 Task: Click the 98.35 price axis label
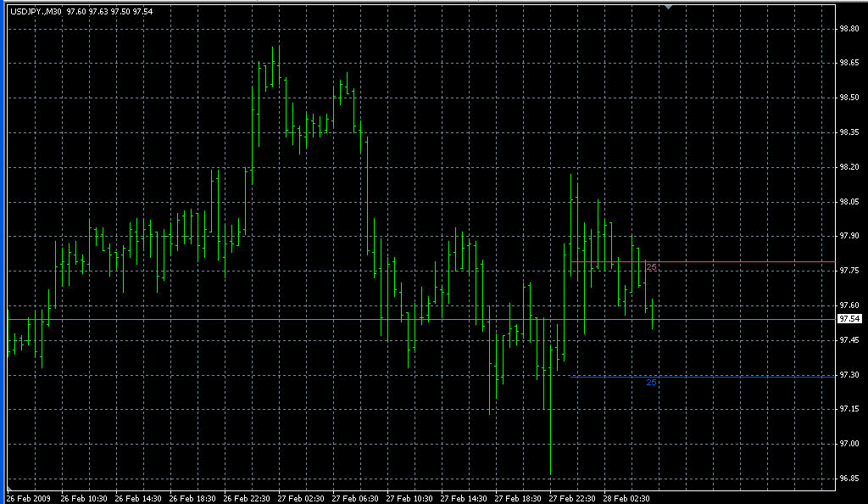849,132
